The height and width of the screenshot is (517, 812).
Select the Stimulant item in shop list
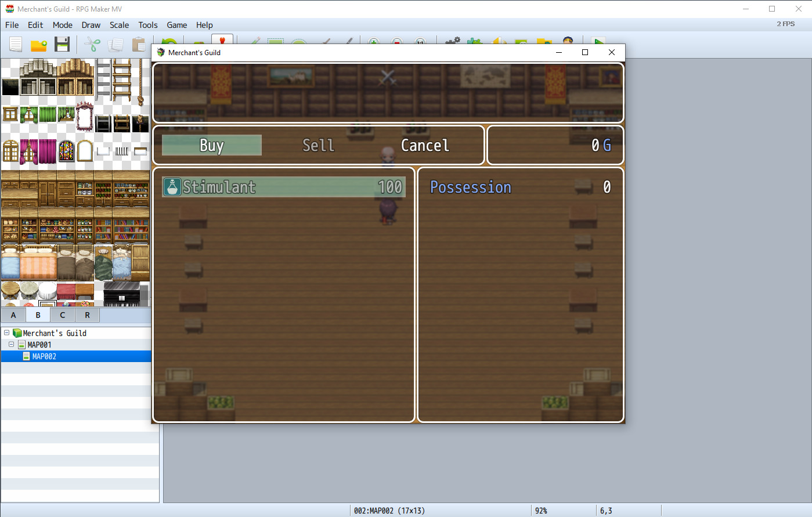(x=283, y=187)
